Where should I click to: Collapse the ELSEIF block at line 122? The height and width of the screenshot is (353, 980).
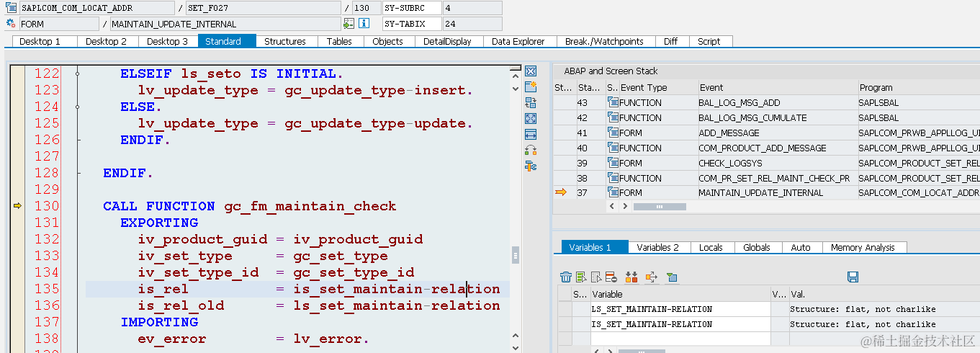(x=77, y=73)
